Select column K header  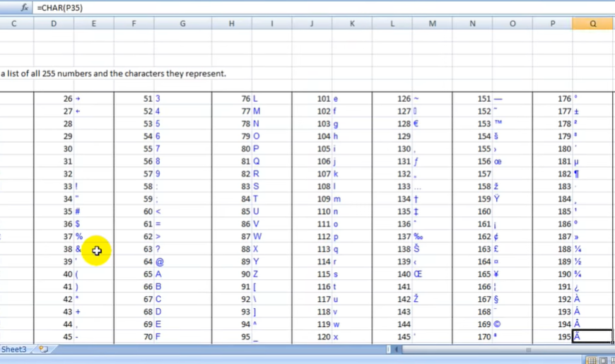pos(352,23)
